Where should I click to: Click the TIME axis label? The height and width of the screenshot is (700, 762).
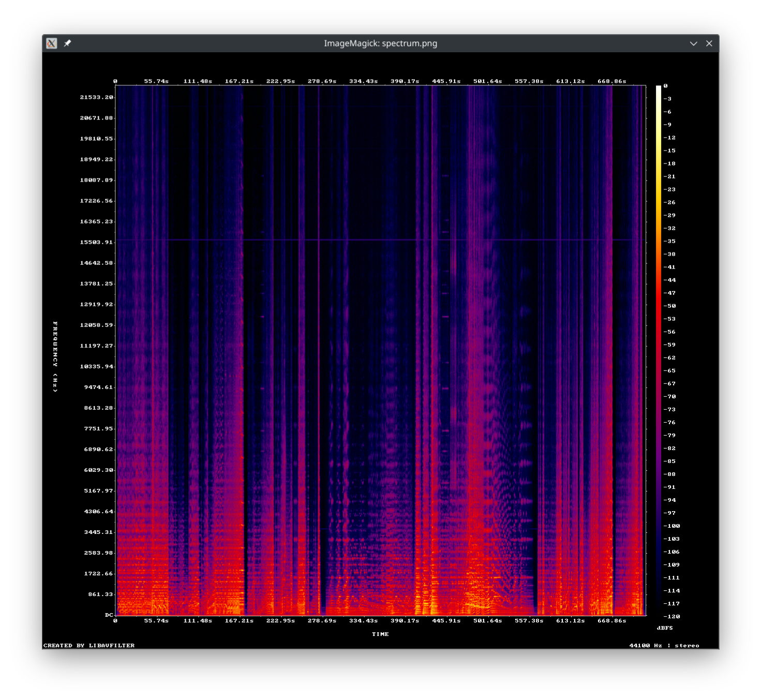pos(381,634)
